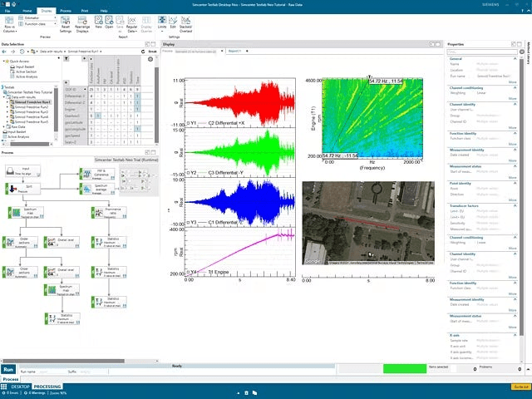This screenshot has width=532, height=399.
Task: Open the Process ribbon tab
Action: click(66, 11)
